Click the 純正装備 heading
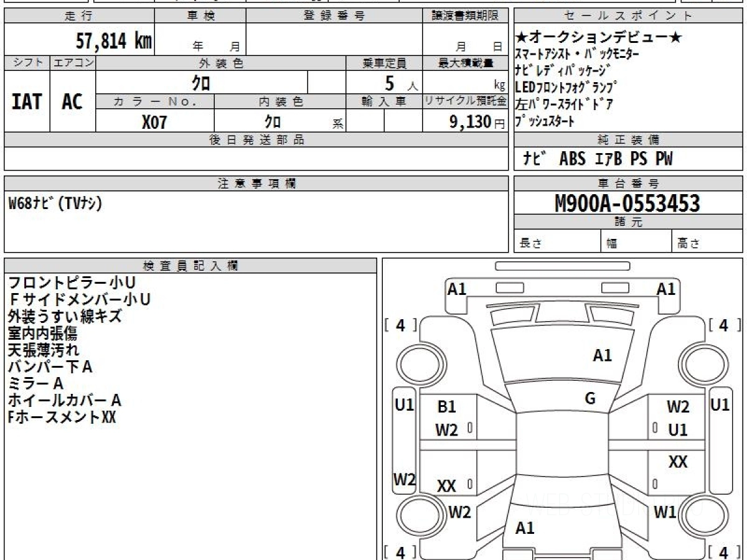 629,139
